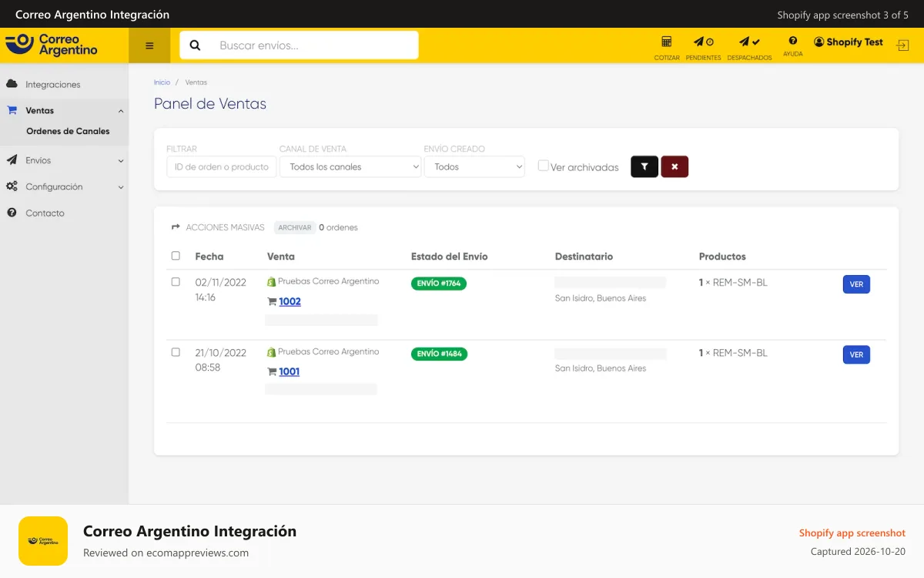The height and width of the screenshot is (578, 924).
Task: Click the Estado del Envío column header
Action: click(x=450, y=257)
